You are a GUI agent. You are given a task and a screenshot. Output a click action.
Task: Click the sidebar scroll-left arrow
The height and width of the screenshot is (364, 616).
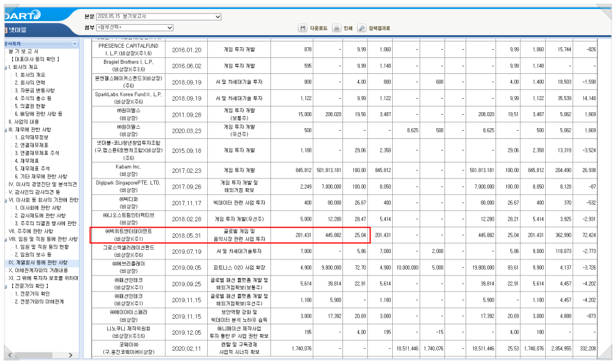10,355
